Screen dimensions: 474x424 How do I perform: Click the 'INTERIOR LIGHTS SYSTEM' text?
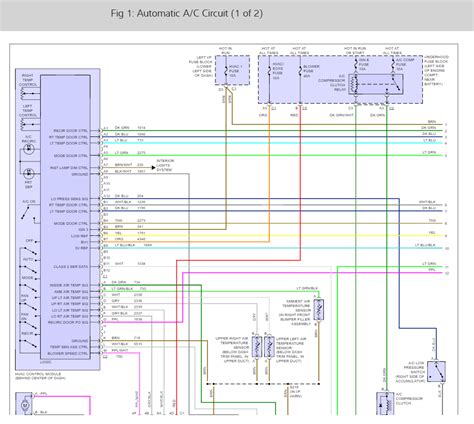tap(165, 165)
